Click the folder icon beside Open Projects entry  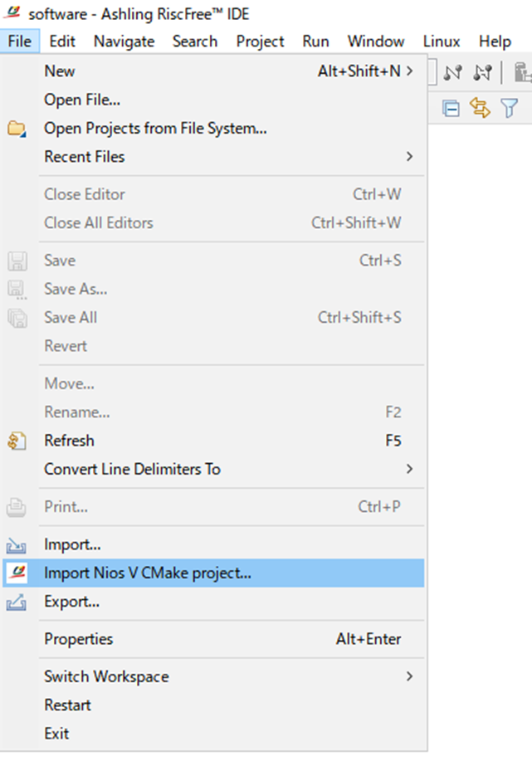18,128
